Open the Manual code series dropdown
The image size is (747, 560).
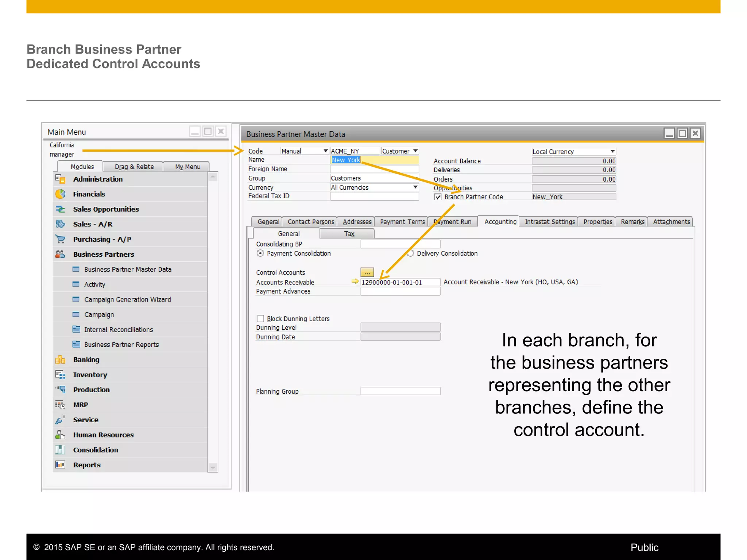click(325, 151)
